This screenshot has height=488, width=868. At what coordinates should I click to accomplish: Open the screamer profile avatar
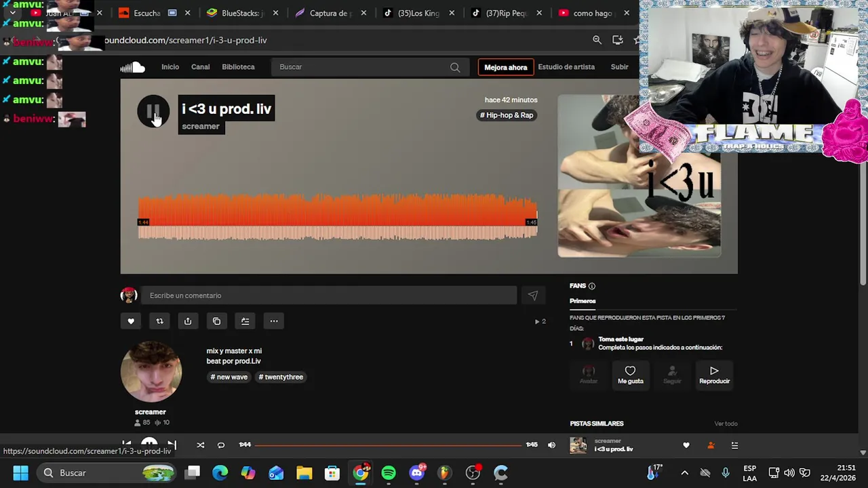[x=151, y=372]
